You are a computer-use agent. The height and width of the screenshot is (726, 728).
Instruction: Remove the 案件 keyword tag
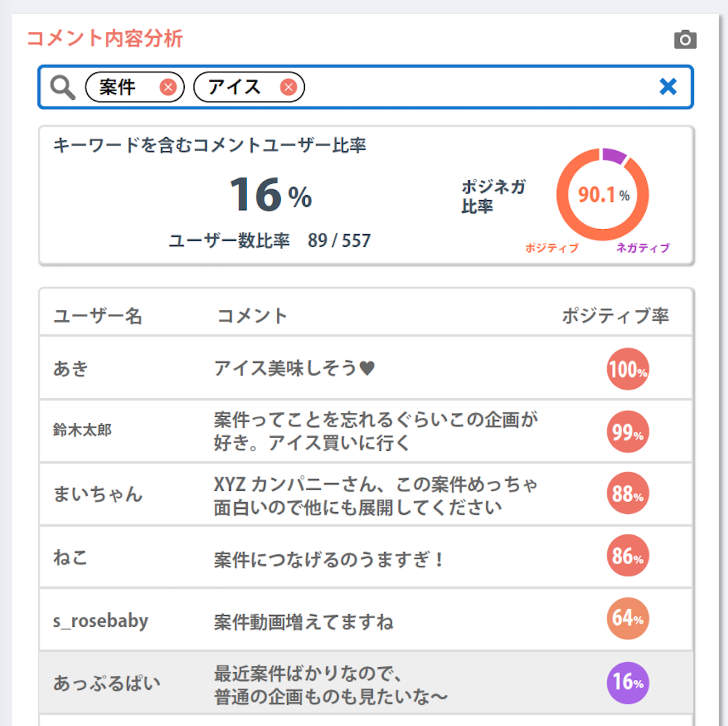(169, 87)
